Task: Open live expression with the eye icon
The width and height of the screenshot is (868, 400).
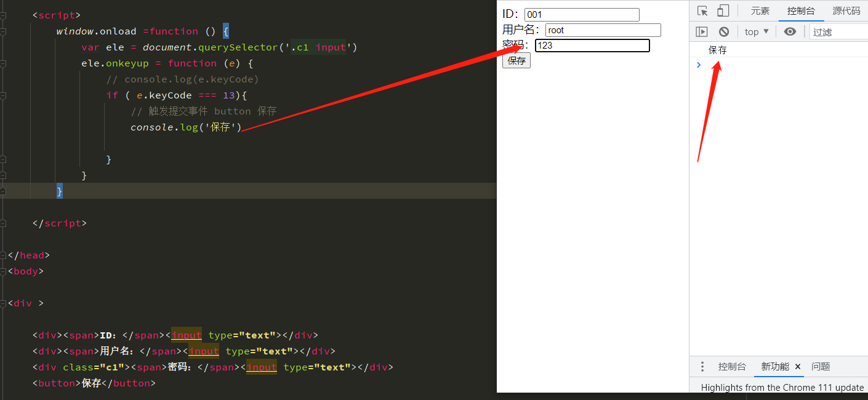Action: tap(790, 32)
